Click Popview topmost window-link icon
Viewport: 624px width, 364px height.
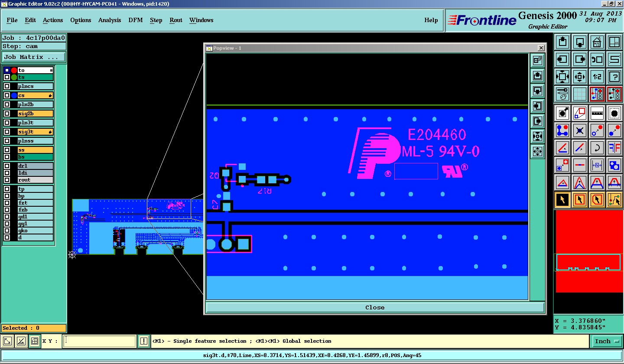(x=538, y=61)
